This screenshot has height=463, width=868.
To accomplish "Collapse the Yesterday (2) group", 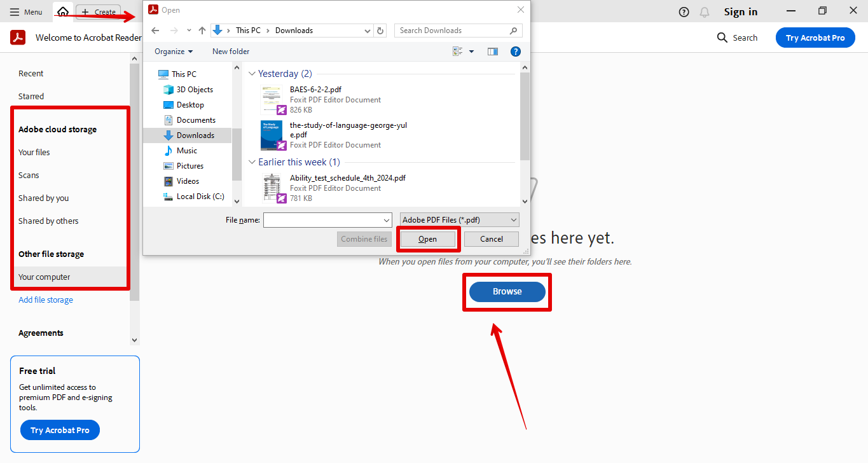I will point(252,74).
